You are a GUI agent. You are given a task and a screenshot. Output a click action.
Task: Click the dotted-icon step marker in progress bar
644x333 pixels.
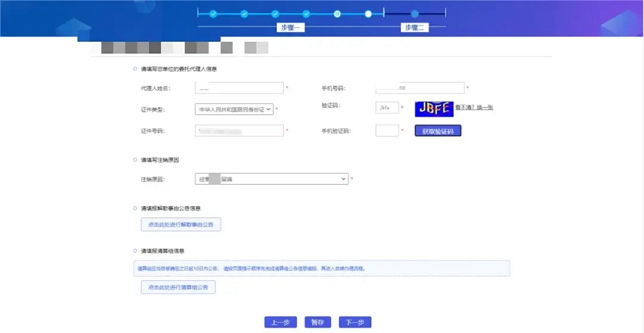(x=337, y=14)
